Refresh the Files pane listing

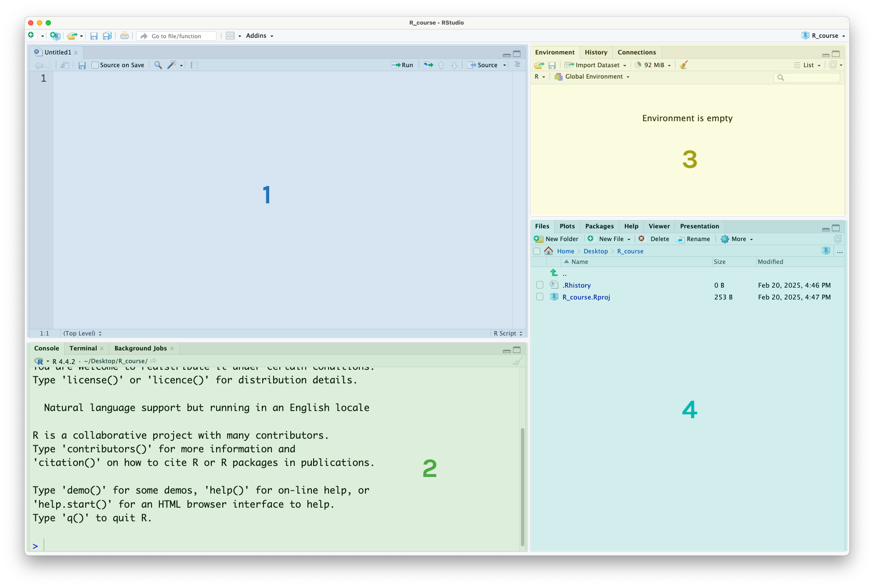point(838,239)
